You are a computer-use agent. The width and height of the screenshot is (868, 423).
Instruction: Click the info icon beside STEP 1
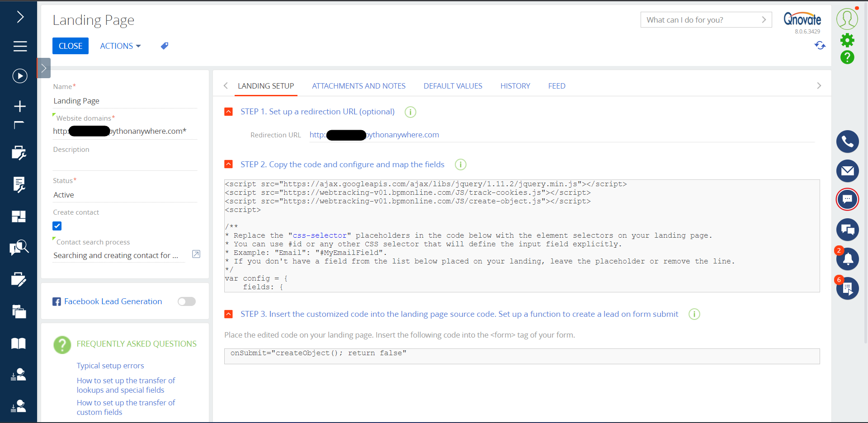410,112
